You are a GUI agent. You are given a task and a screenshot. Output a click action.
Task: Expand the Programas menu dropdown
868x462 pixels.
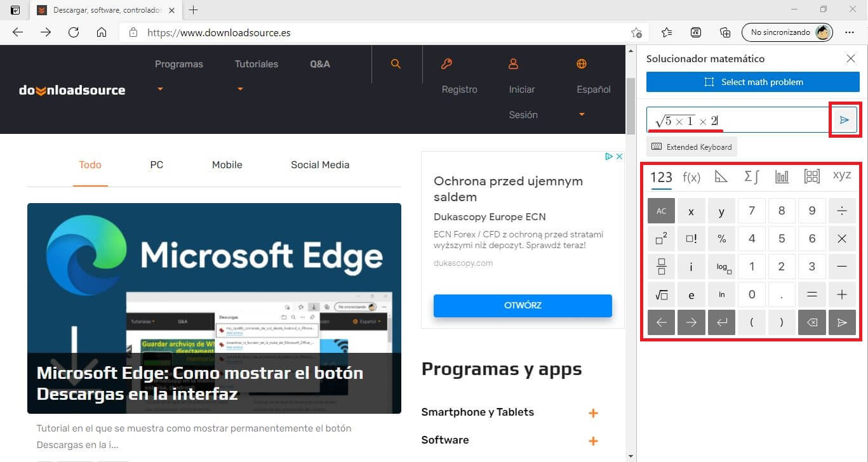pyautogui.click(x=160, y=89)
